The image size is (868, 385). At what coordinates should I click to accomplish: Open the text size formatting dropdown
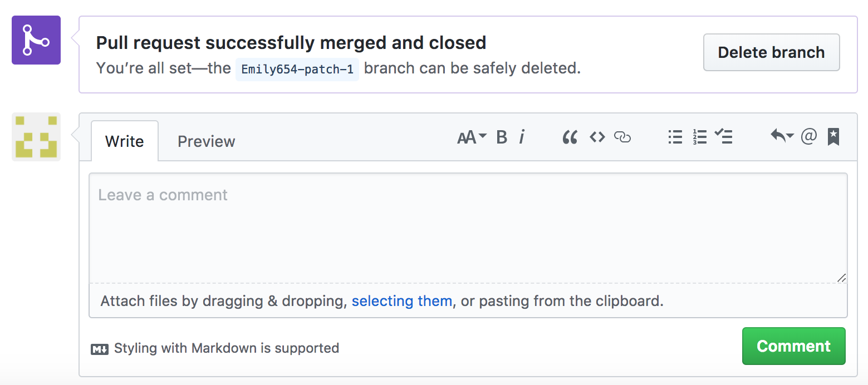point(471,137)
